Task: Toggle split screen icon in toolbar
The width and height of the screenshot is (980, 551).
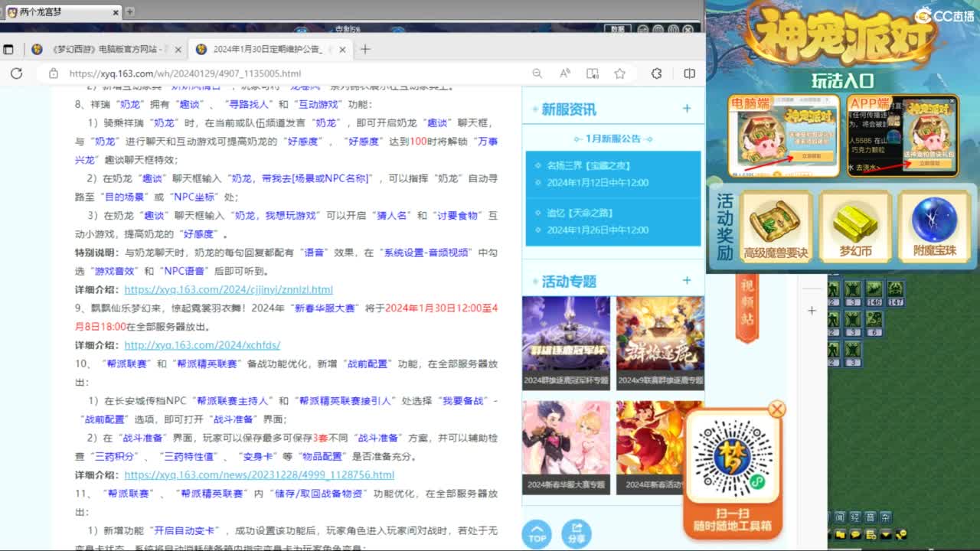Action: click(689, 73)
